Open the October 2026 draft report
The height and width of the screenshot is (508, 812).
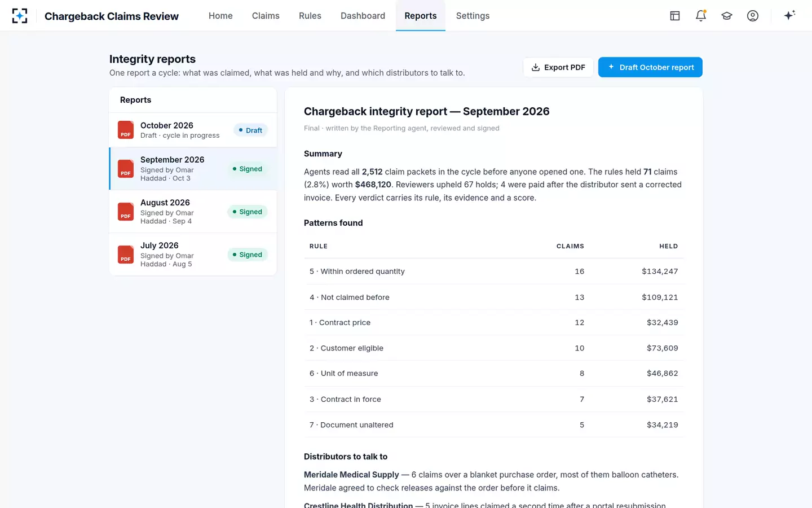pyautogui.click(x=193, y=130)
